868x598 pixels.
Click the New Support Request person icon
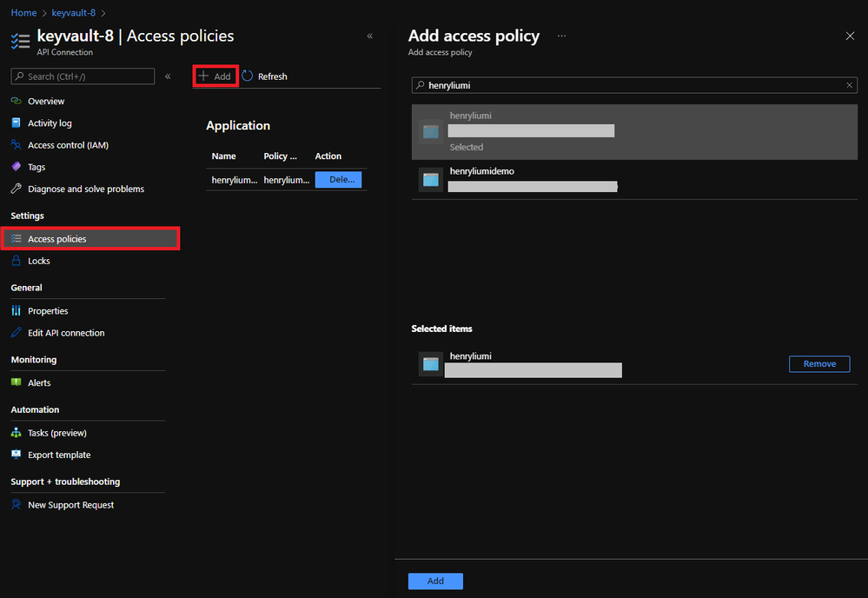pos(16,504)
